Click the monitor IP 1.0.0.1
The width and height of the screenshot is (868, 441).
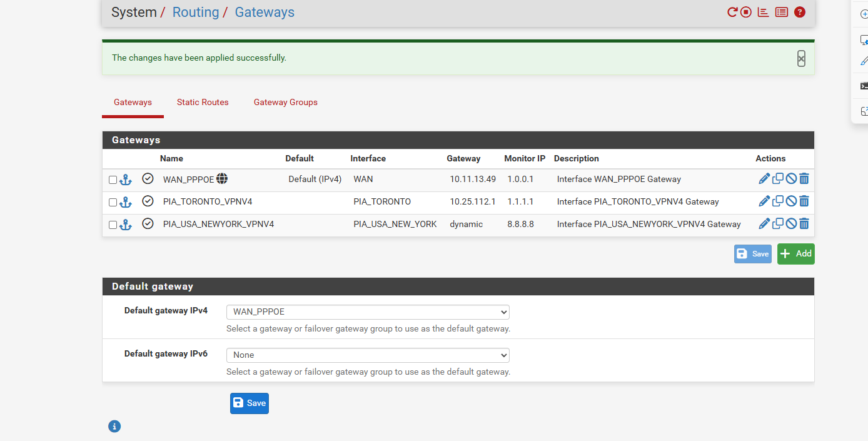click(x=520, y=180)
